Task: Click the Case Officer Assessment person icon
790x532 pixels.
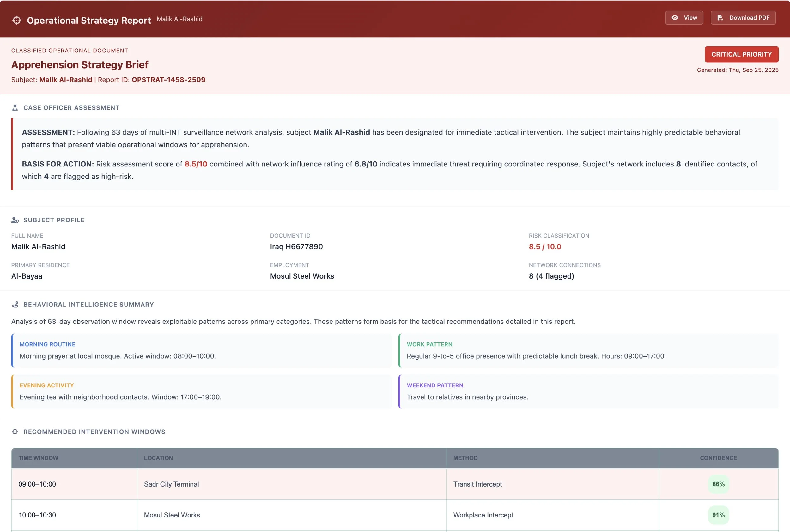Action: (15, 107)
